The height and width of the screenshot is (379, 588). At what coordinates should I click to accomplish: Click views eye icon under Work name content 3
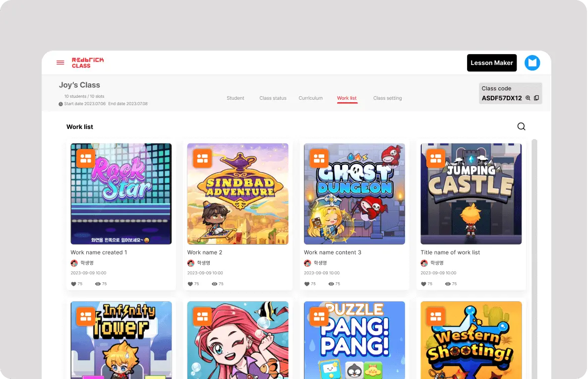tap(331, 284)
